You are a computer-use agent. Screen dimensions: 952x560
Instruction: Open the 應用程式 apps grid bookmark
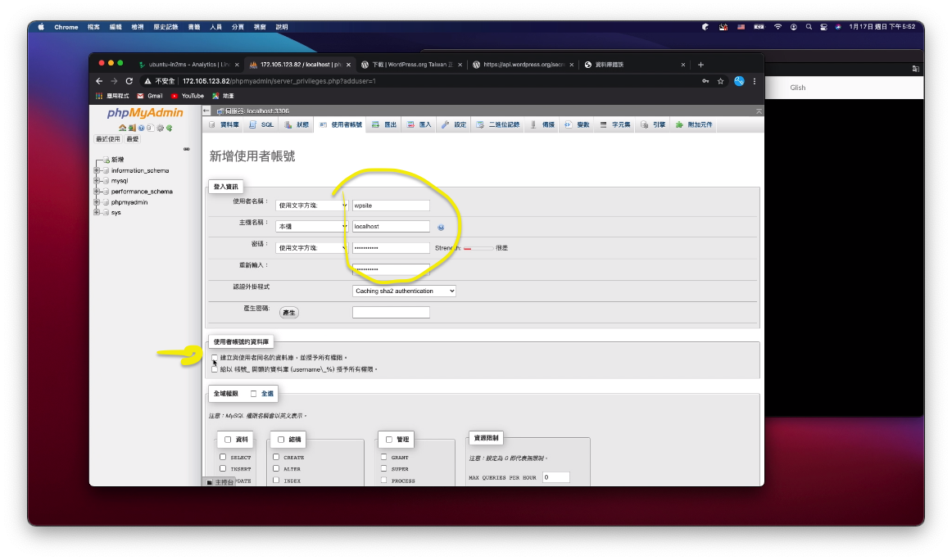coord(112,96)
